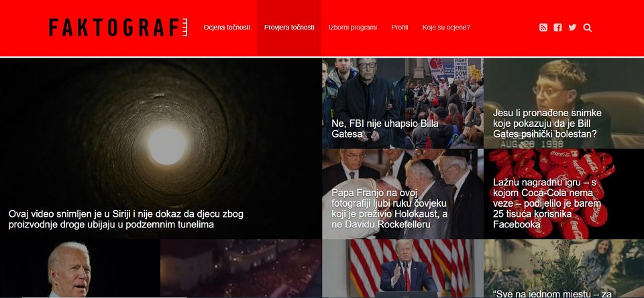Open the Koje su ocjene? page
This screenshot has width=644, height=298.
(446, 28)
